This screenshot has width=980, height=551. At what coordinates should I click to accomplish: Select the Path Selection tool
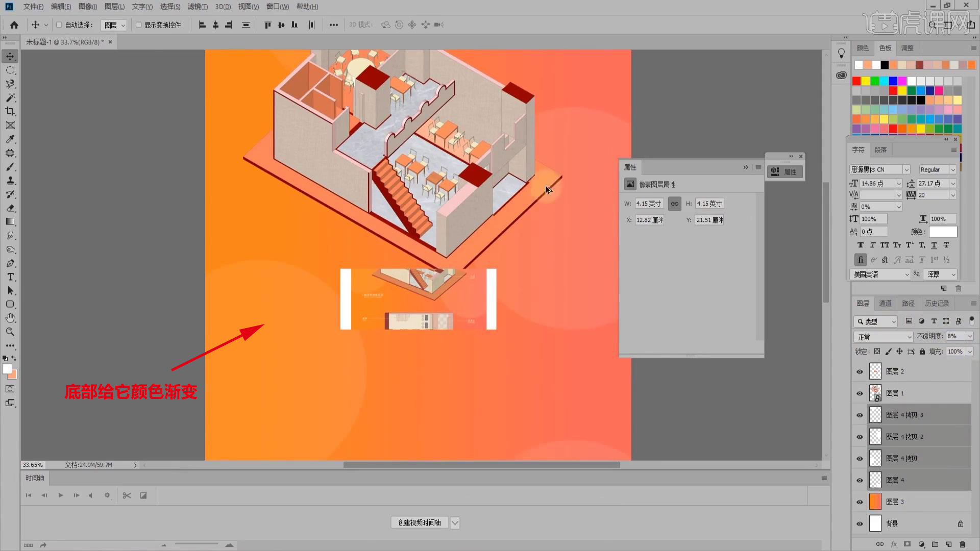10,291
